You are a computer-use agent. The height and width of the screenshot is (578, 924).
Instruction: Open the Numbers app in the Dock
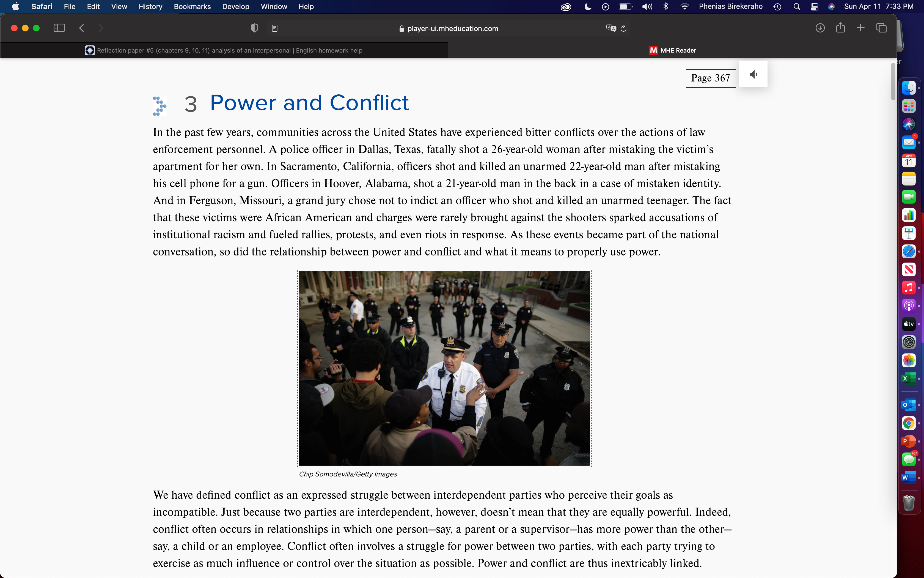click(909, 215)
